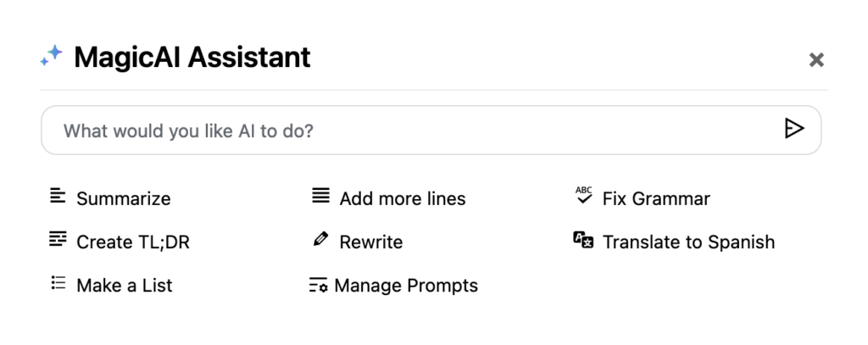Image resolution: width=868 pixels, height=345 pixels.
Task: Click the ABC checkmark Fix Grammar icon
Action: pos(583,196)
